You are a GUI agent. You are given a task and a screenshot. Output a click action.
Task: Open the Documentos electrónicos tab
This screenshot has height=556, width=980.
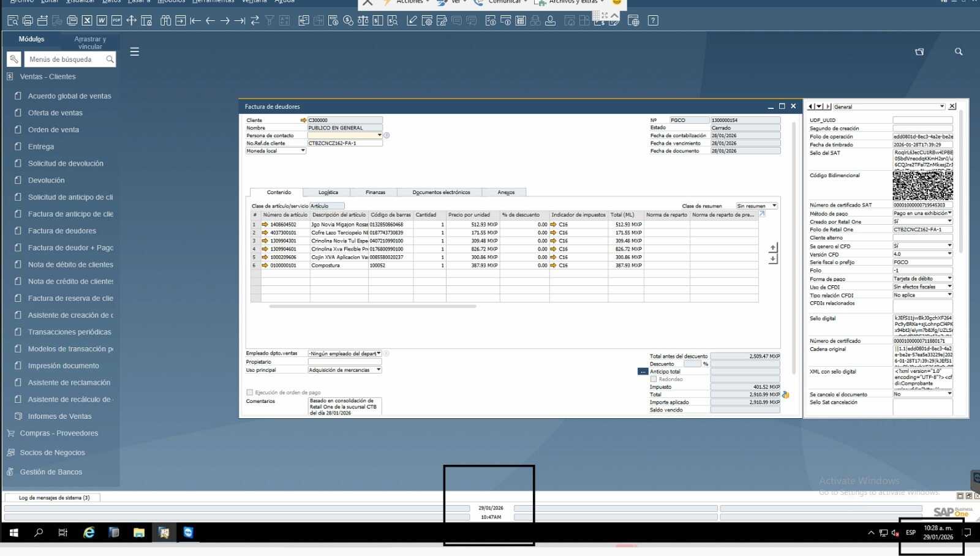[x=441, y=192]
